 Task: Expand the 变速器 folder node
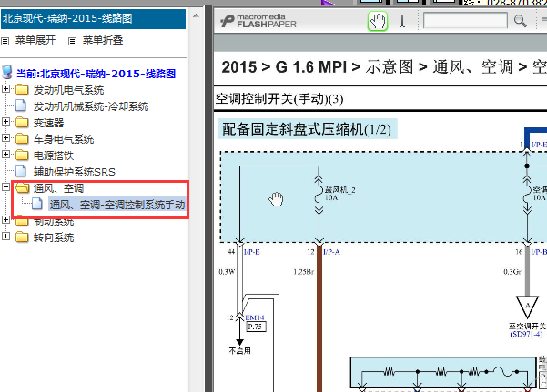tap(5, 121)
